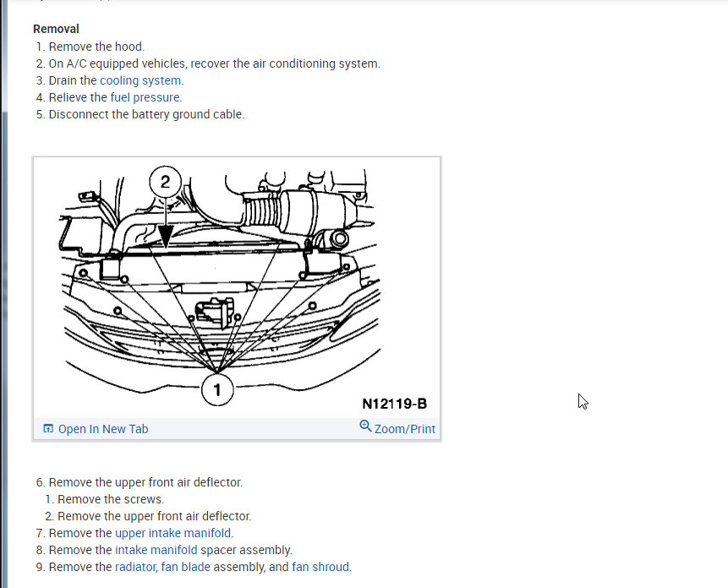Open the fan blade link

pyautogui.click(x=186, y=567)
